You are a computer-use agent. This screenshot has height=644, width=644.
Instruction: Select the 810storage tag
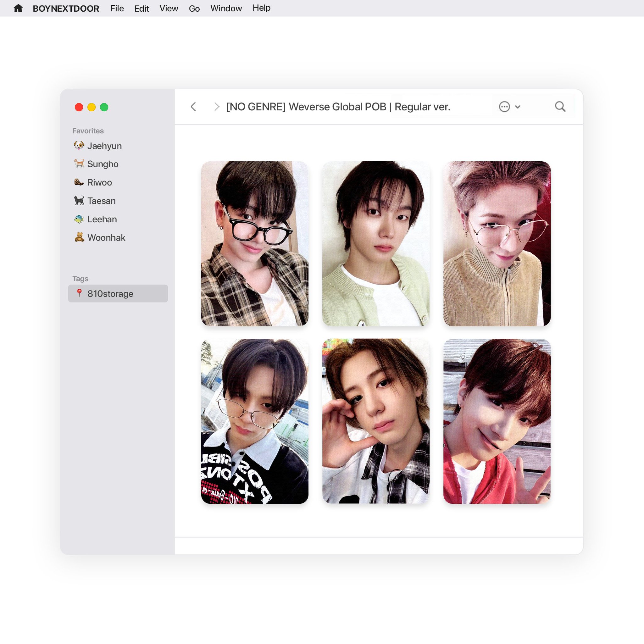click(x=110, y=294)
